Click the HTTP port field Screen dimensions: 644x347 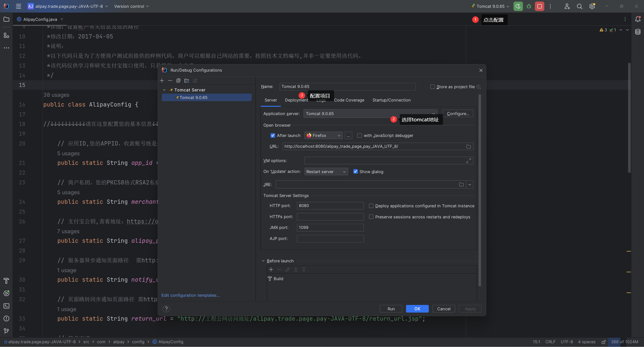point(330,206)
